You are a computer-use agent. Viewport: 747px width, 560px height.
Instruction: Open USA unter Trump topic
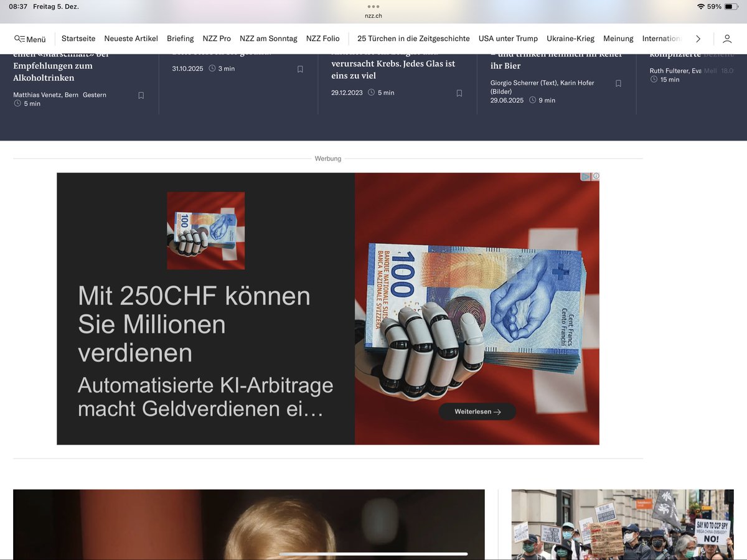click(508, 39)
